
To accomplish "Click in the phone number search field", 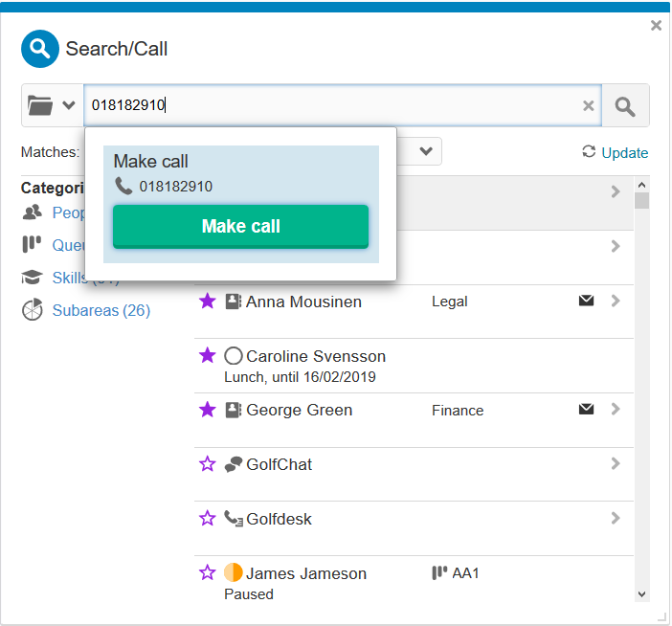I will point(335,106).
